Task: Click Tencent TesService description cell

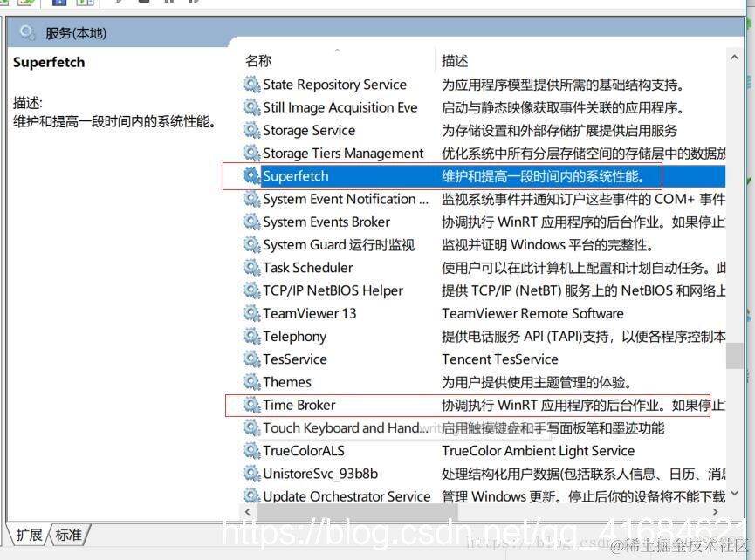Action: point(500,359)
